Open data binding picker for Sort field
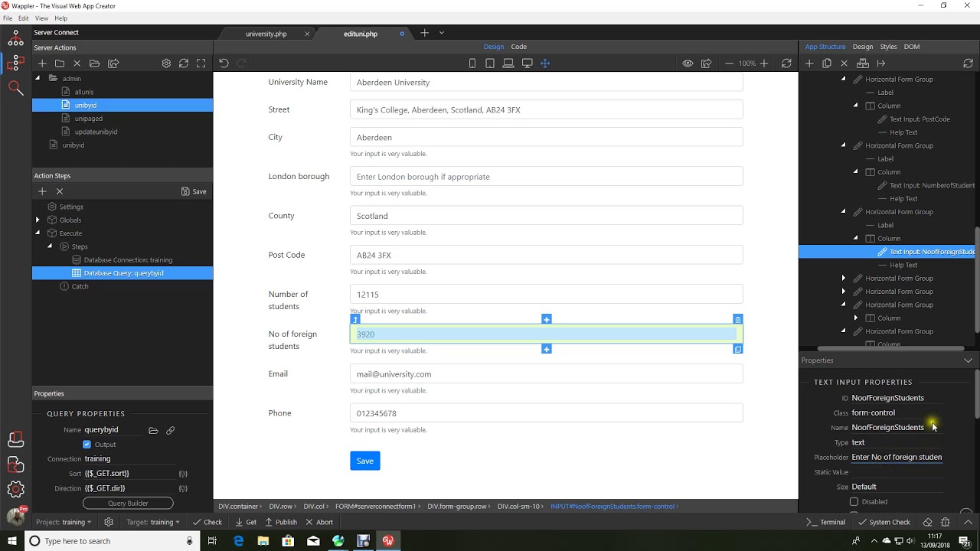Viewport: 980px width, 551px height. pyautogui.click(x=183, y=474)
